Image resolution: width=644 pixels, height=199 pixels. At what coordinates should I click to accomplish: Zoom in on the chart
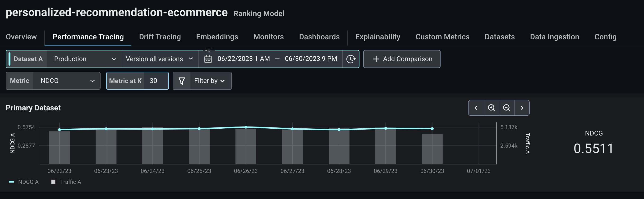coord(492,108)
